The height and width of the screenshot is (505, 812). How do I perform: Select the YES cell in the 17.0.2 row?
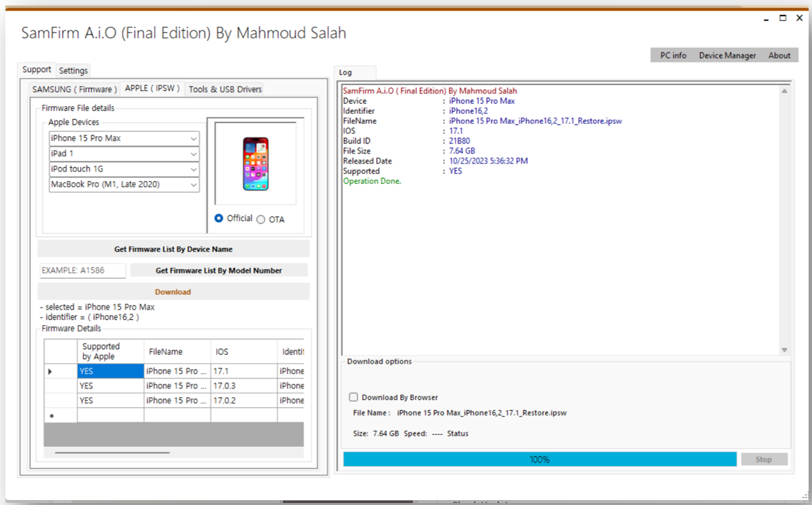(110, 401)
